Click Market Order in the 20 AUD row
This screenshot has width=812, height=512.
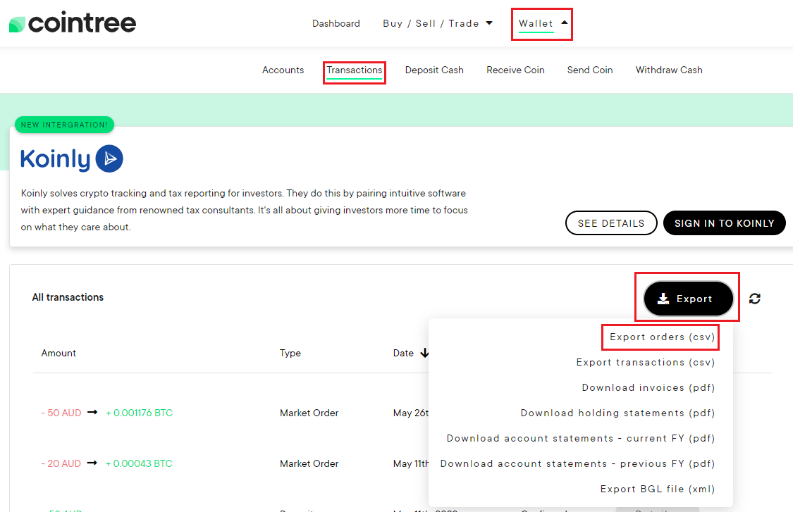309,463
